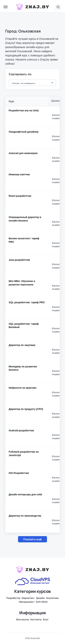Expand the sort-by dropdown
This screenshot has height=644, width=65.
point(32,83)
